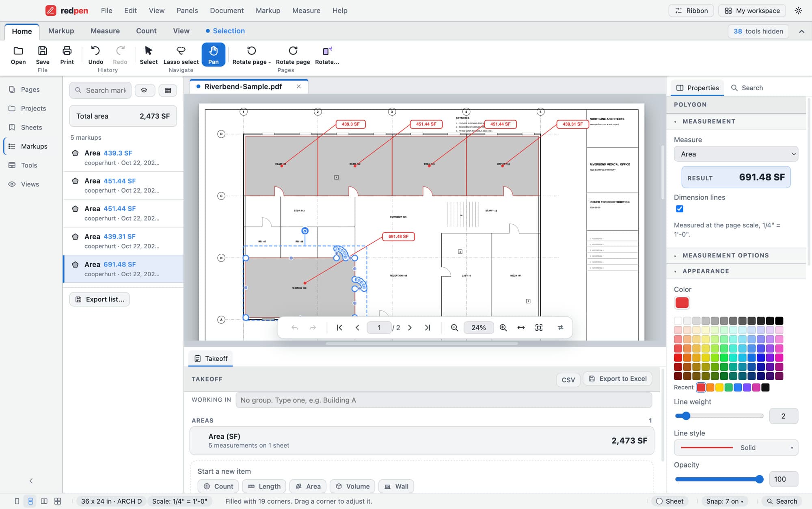Zoom in with the magnifier plus icon
This screenshot has width=812, height=509.
(x=503, y=327)
